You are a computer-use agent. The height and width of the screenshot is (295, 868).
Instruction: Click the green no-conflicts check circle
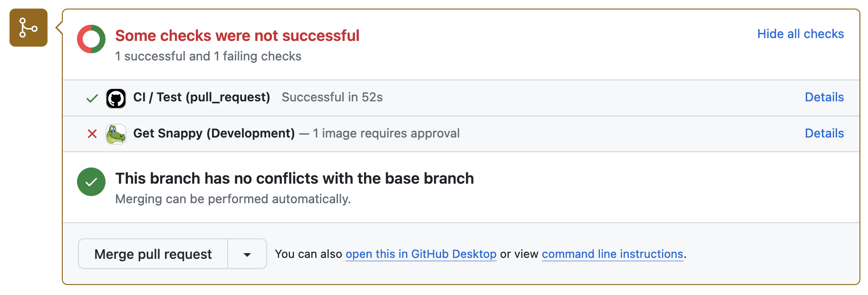tap(91, 182)
